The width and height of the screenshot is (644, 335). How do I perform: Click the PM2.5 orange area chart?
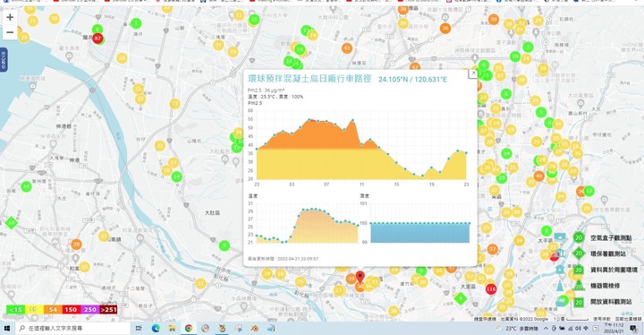point(361,149)
